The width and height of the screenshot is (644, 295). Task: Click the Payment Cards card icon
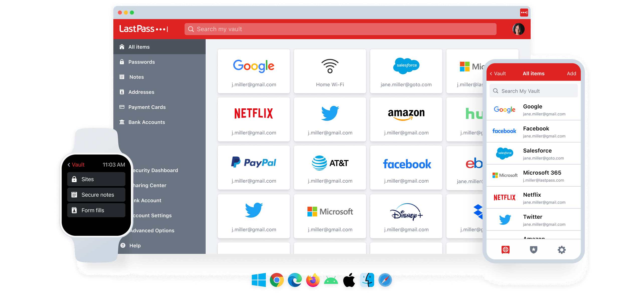tap(122, 107)
